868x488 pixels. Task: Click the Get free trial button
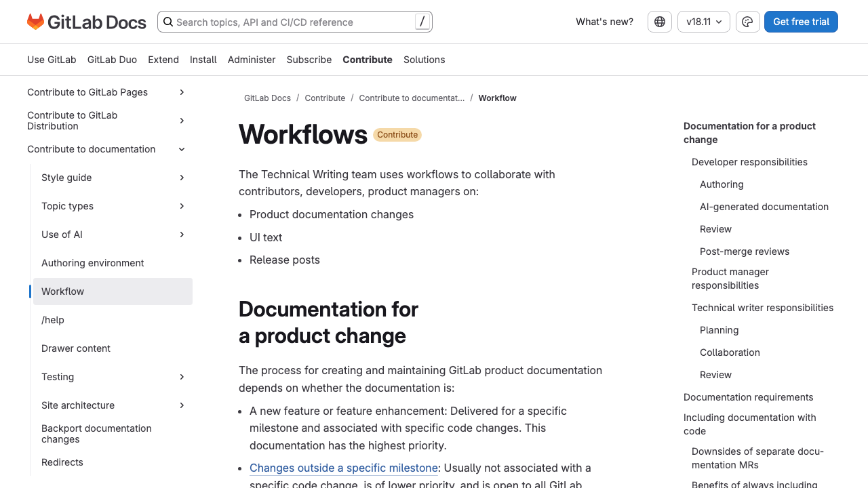801,22
